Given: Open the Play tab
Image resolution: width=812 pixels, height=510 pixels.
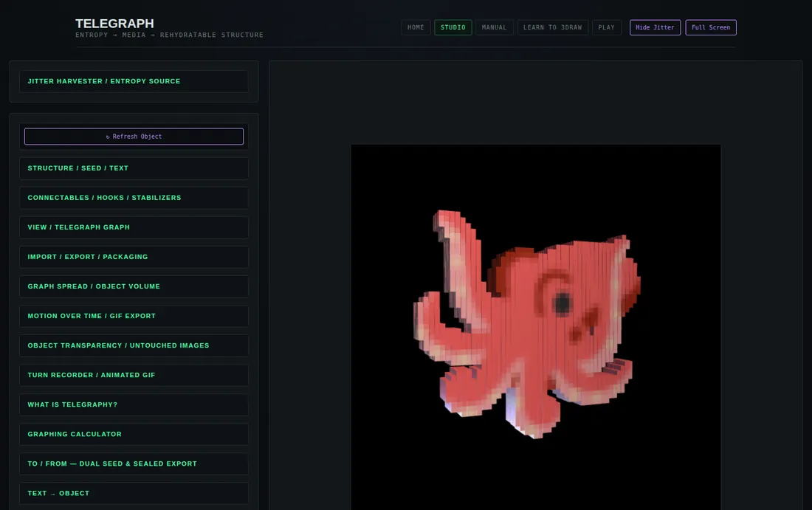Looking at the screenshot, I should (x=606, y=27).
